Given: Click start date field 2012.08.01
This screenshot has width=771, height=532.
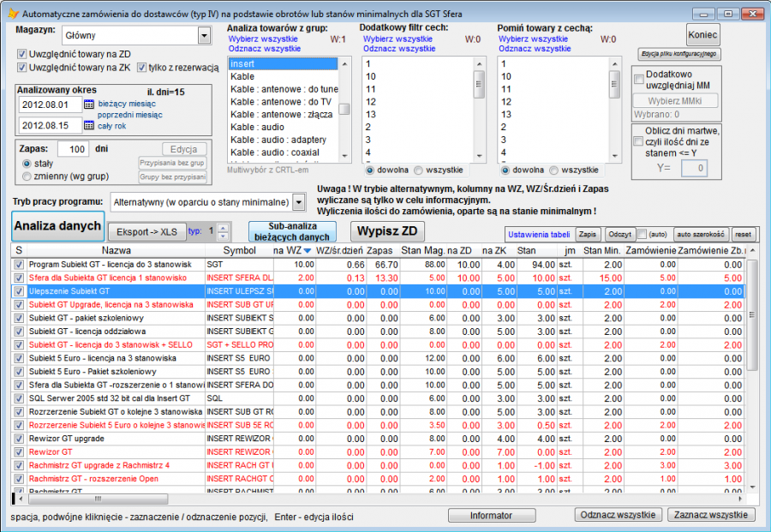Looking at the screenshot, I should coord(51,105).
